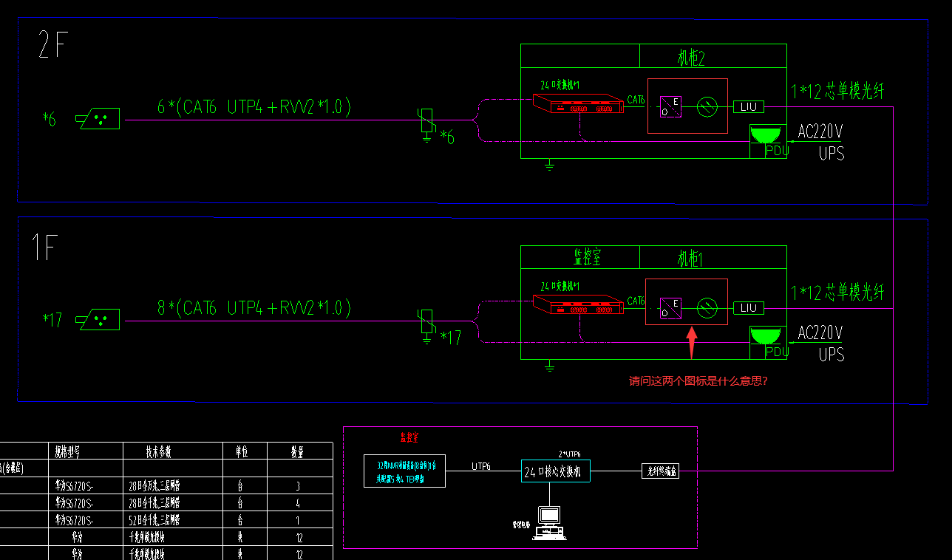The height and width of the screenshot is (560, 952).
Task: Select the green PDU dome symbol on 2F
Action: (x=766, y=135)
